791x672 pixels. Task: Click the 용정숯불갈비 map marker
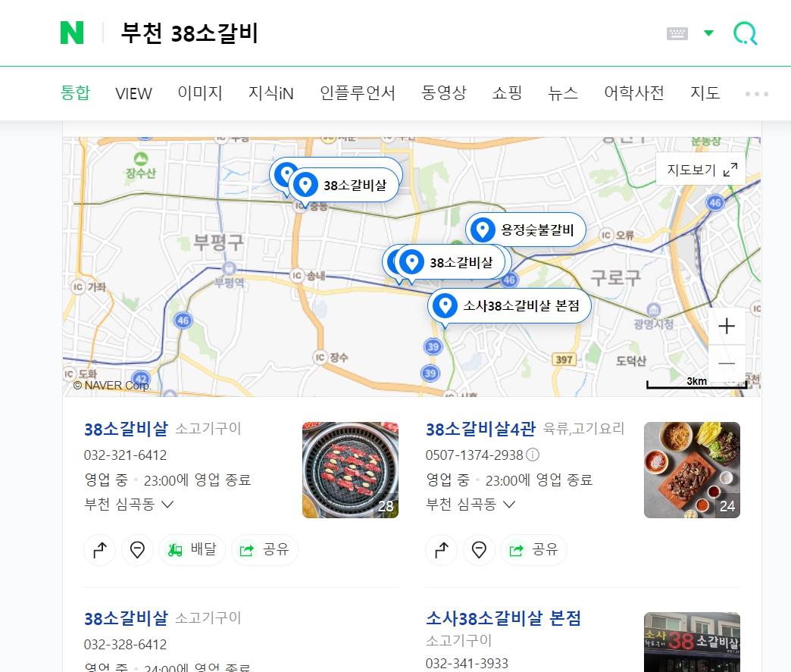click(x=526, y=230)
